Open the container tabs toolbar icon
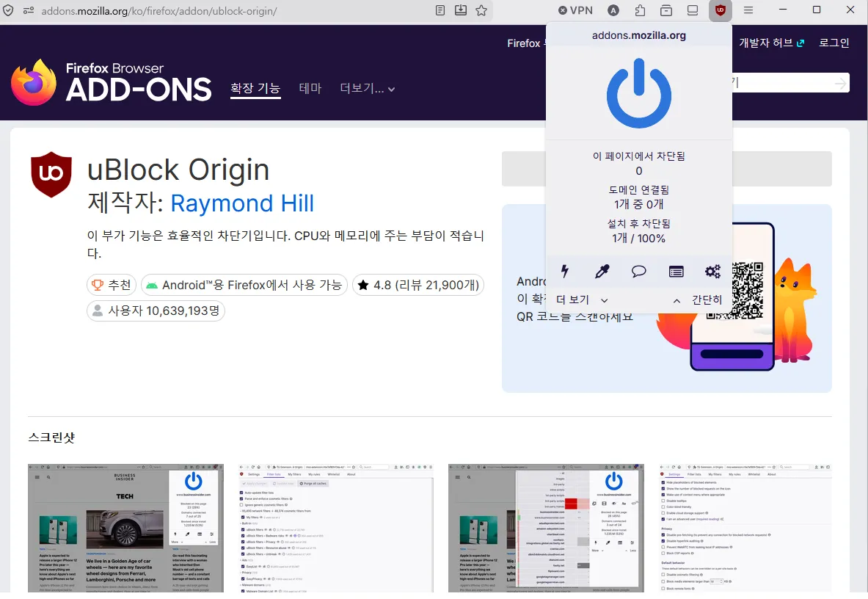The width and height of the screenshot is (868, 599). [666, 10]
